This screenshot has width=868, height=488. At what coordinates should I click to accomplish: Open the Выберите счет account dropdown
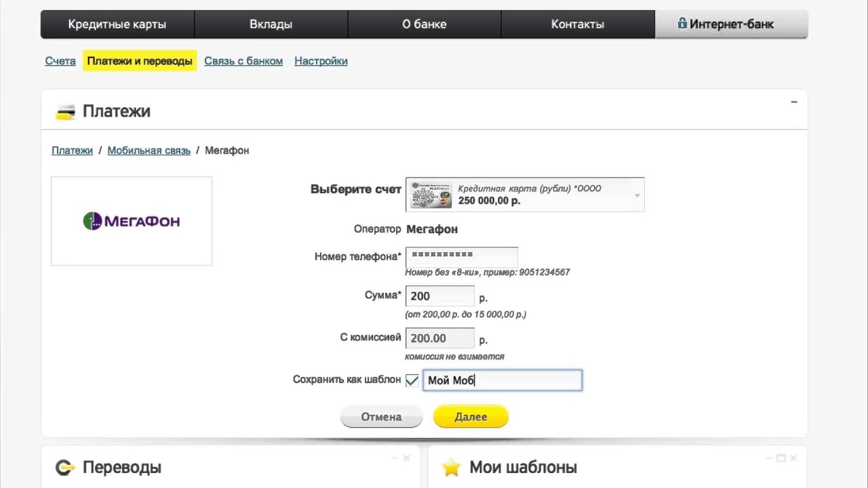[x=525, y=195]
